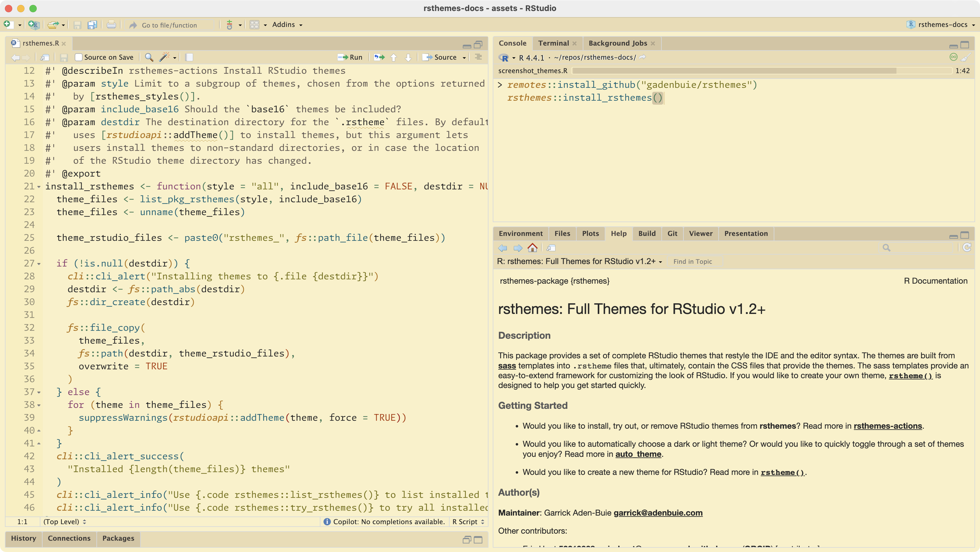Collapse the function fold at line 21

click(39, 187)
